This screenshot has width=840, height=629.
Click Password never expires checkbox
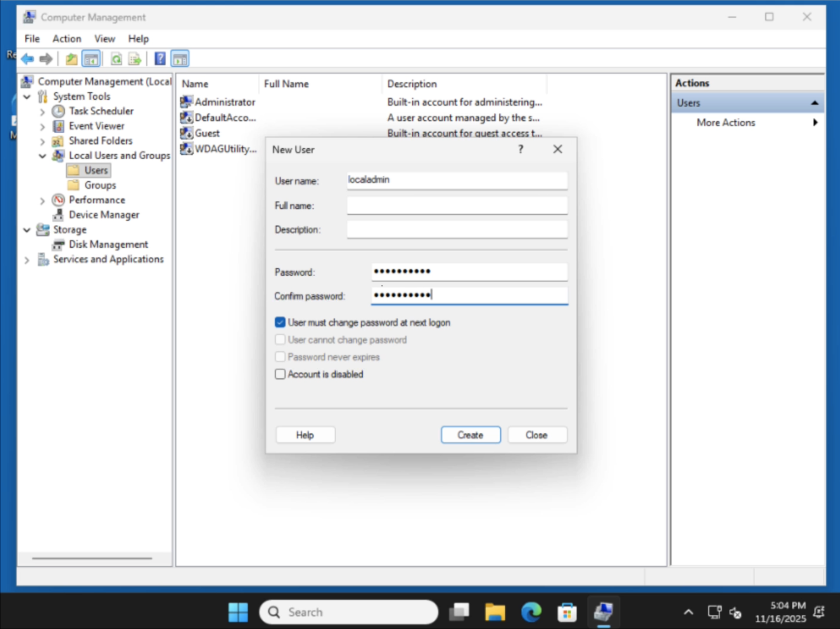pos(280,357)
